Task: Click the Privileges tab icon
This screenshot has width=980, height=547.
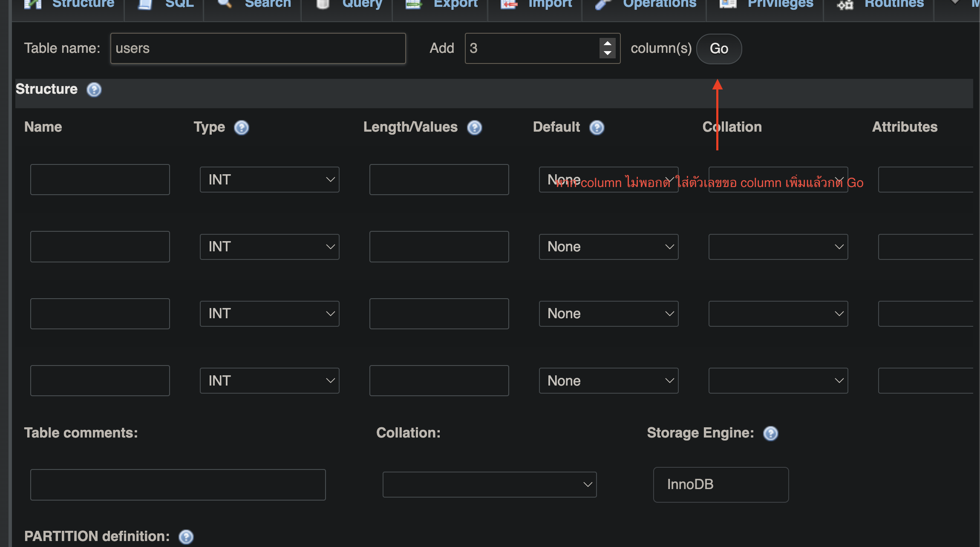Action: click(728, 4)
